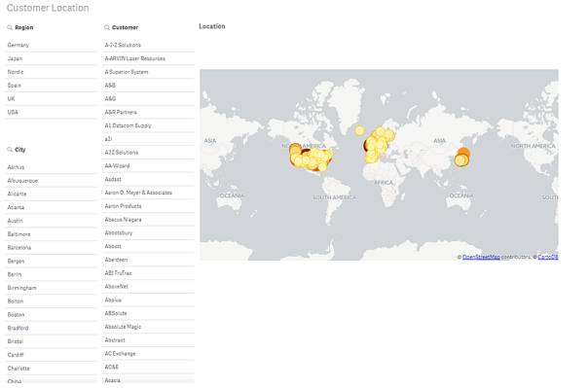Select Spain in Region list
Viewport: 588px width, 388px height.
pos(51,86)
